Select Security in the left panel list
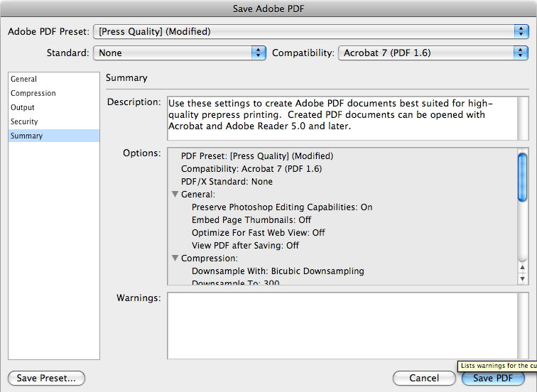Screen dimensions: 537x392 [x=54, y=121]
